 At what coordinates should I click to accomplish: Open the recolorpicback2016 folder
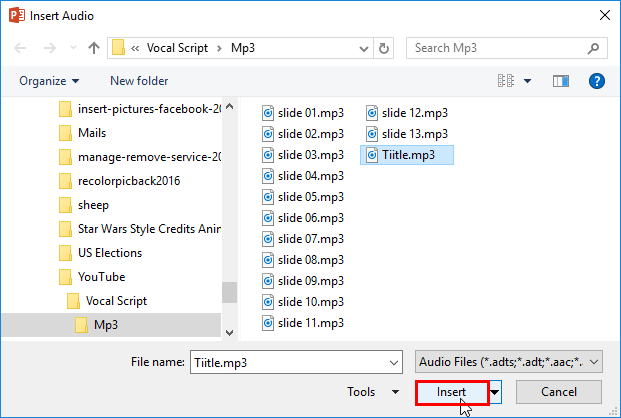tap(119, 181)
